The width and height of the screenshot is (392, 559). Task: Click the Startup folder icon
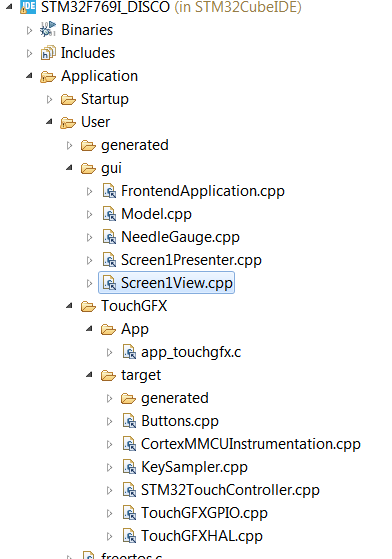pos(68,99)
